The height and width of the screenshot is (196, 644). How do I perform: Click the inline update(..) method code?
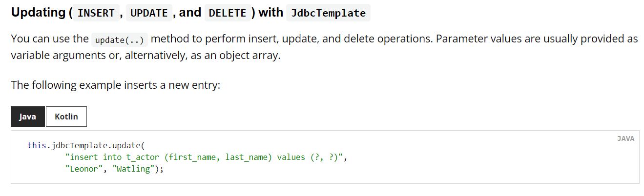pyautogui.click(x=120, y=39)
